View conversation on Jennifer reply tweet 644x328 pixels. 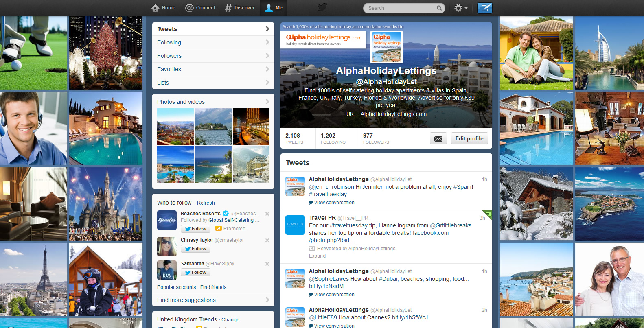point(334,203)
